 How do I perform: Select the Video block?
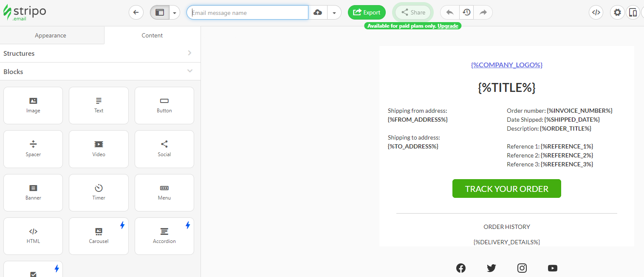coord(99,149)
